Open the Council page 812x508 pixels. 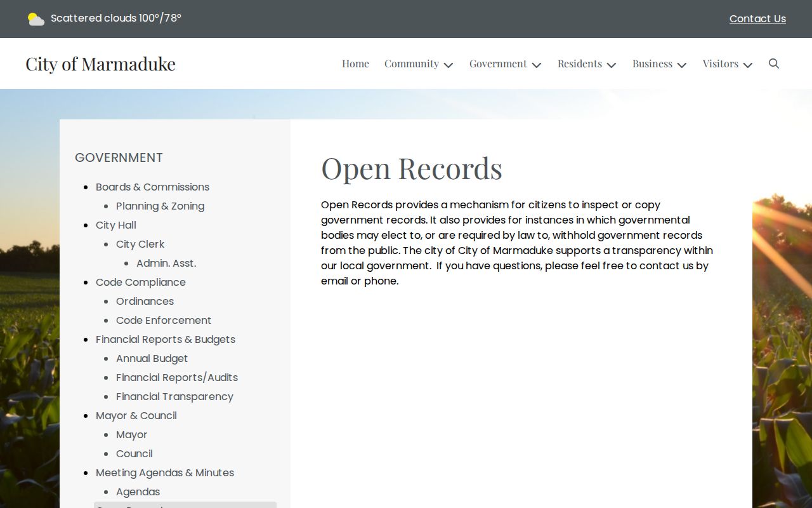click(x=134, y=453)
